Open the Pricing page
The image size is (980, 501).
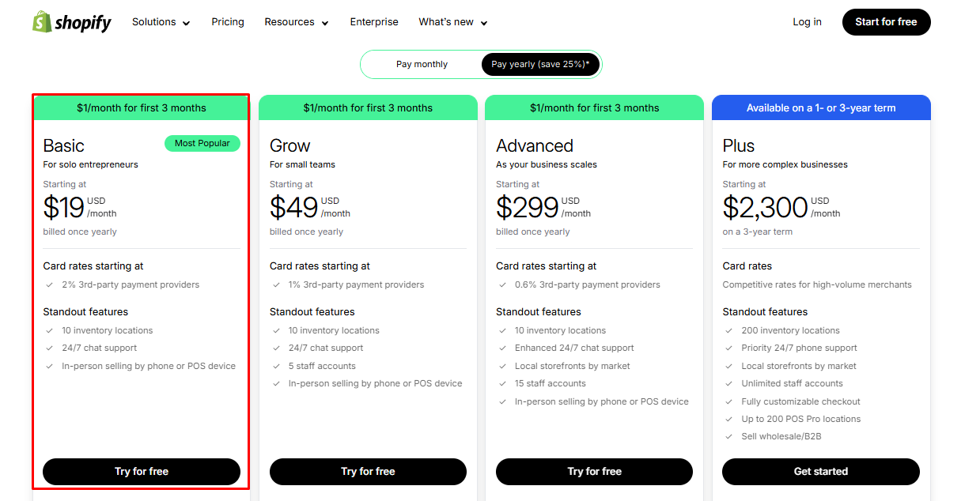227,21
